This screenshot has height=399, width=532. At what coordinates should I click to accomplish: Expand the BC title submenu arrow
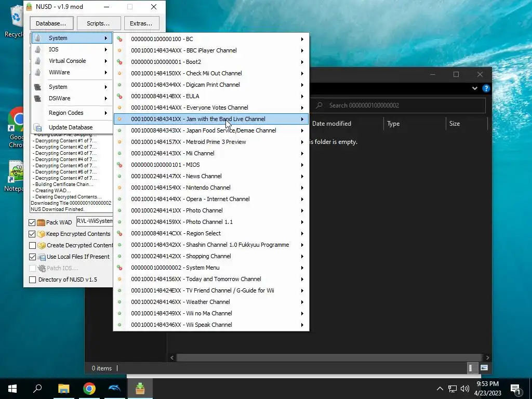(302, 39)
